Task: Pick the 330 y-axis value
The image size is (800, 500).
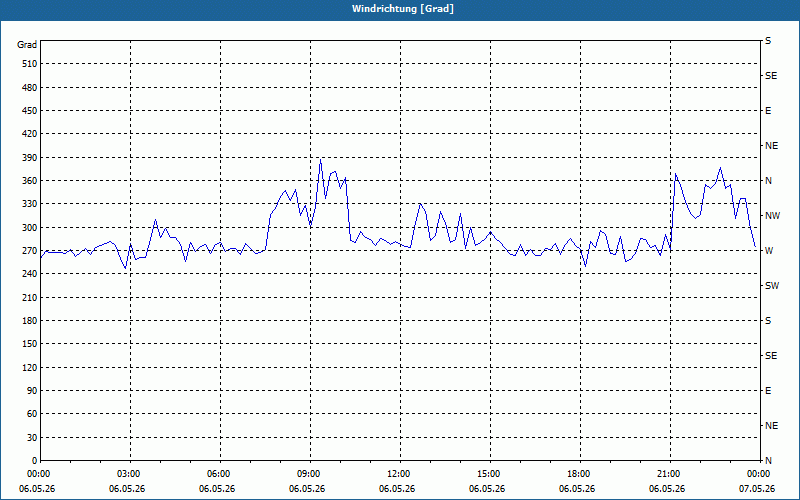Action: coord(29,204)
